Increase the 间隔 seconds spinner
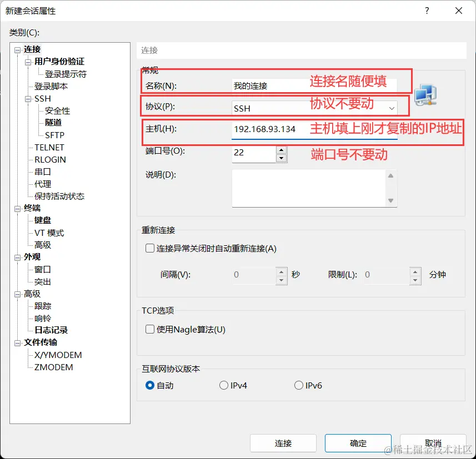Image resolution: width=476 pixels, height=459 pixels. (282, 272)
